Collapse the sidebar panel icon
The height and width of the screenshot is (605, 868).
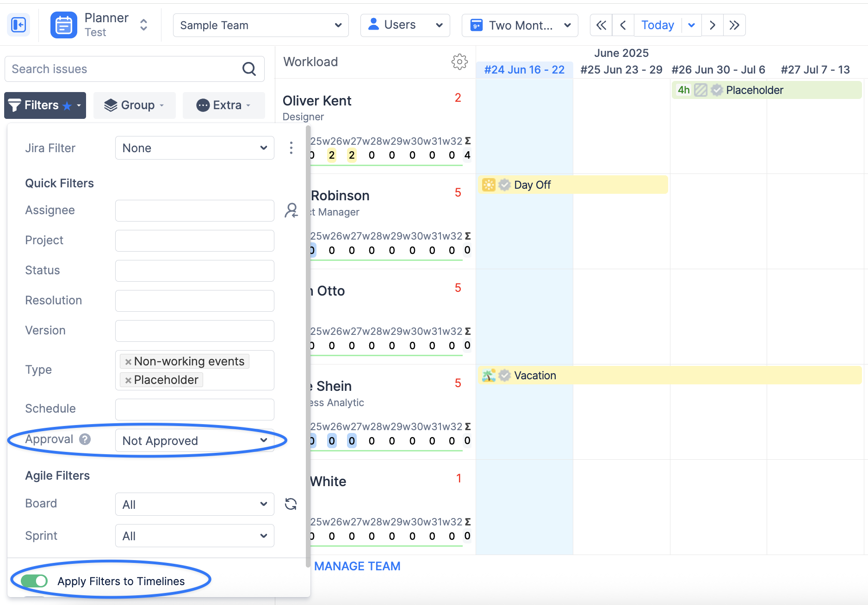click(19, 25)
